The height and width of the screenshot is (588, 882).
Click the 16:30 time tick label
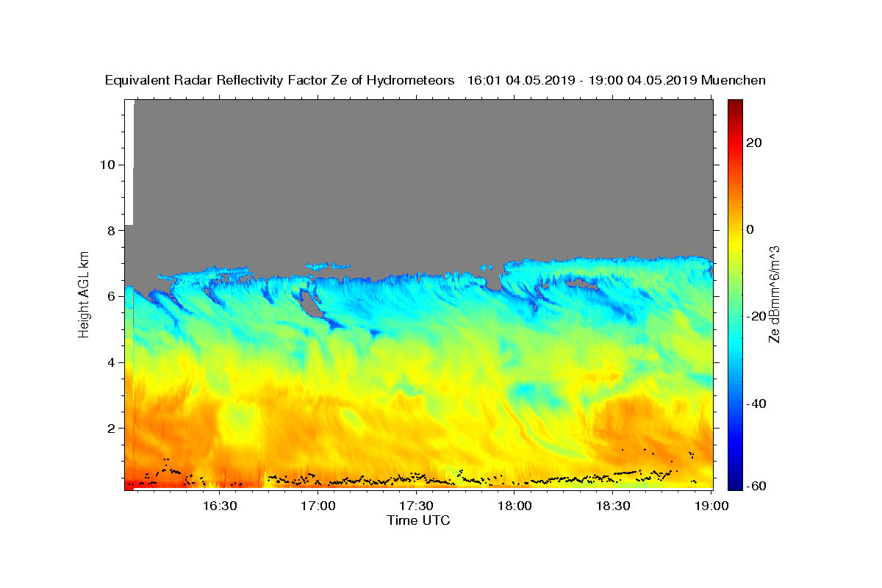point(219,506)
